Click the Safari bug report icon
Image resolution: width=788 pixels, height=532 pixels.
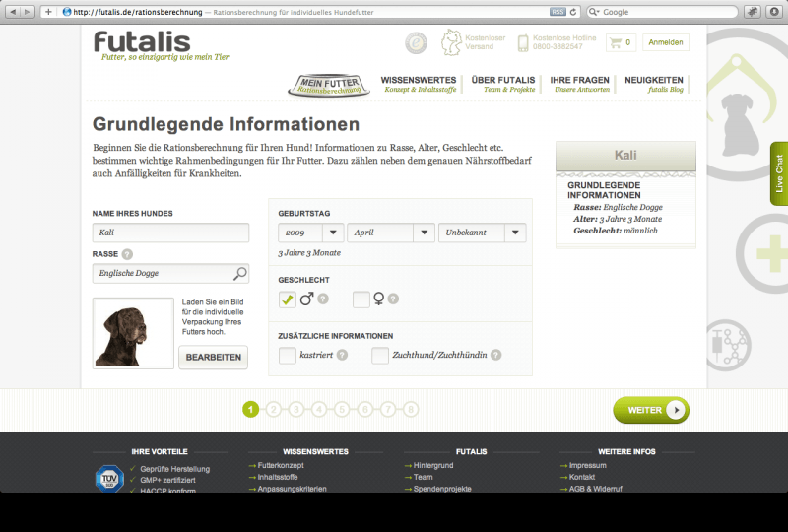point(752,12)
